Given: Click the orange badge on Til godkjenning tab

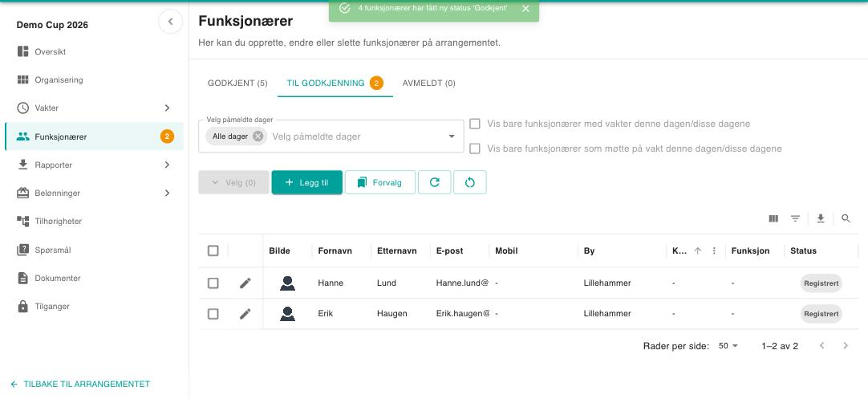Looking at the screenshot, I should coord(376,83).
